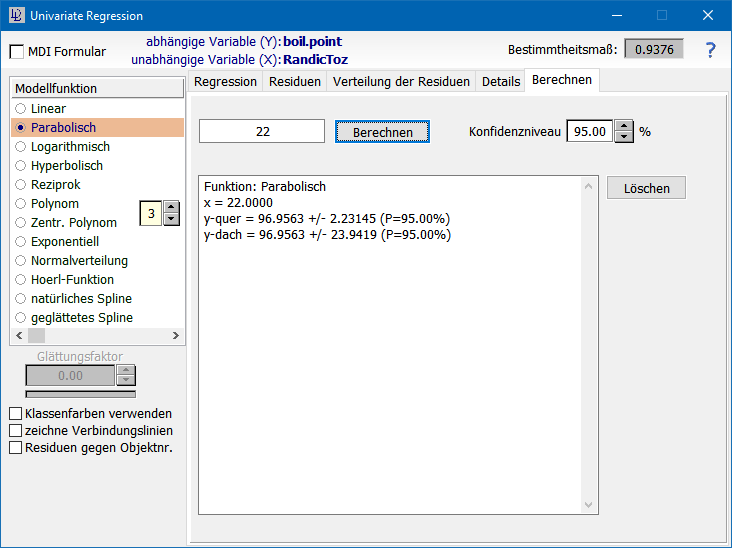Click the application icon in title bar
This screenshot has height=548, width=732.
tap(15, 16)
